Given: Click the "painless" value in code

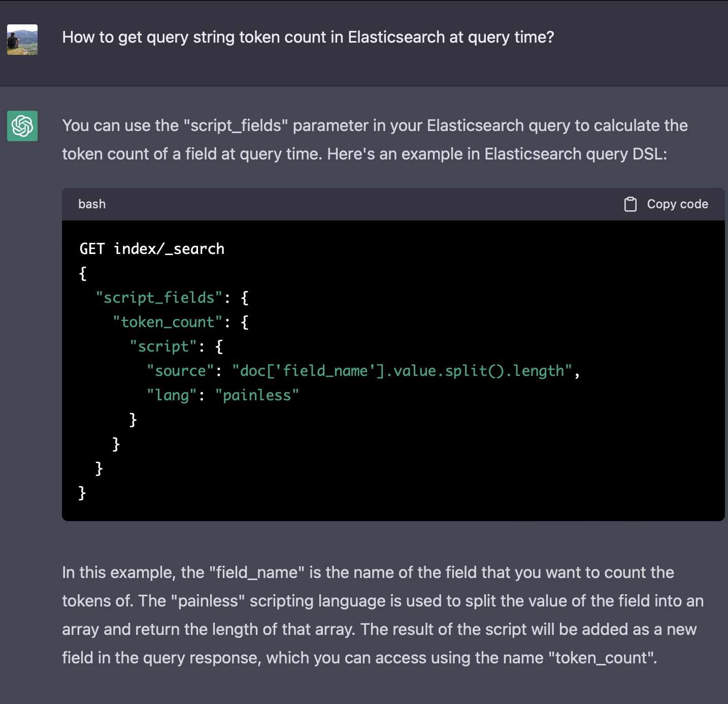Looking at the screenshot, I should (257, 395).
